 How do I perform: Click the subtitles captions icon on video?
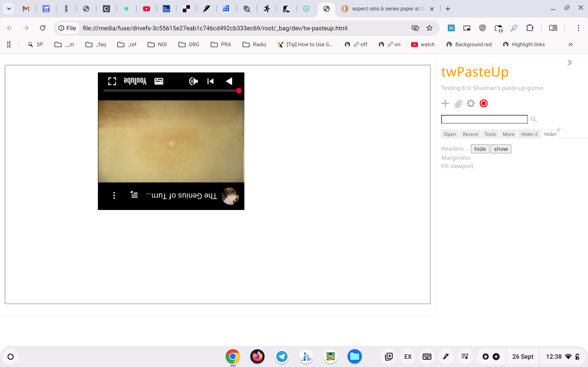159,81
